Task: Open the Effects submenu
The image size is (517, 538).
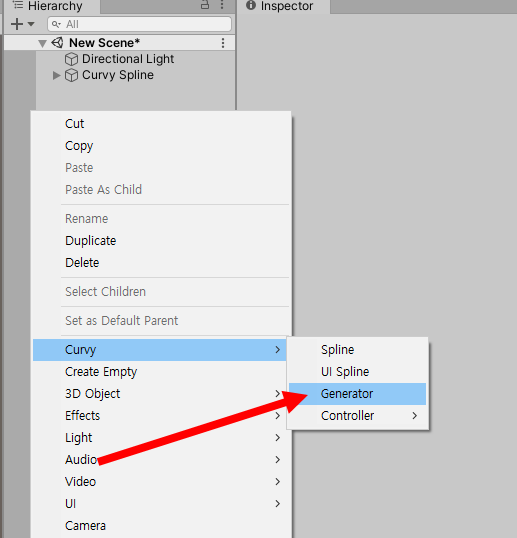Action: coord(160,416)
